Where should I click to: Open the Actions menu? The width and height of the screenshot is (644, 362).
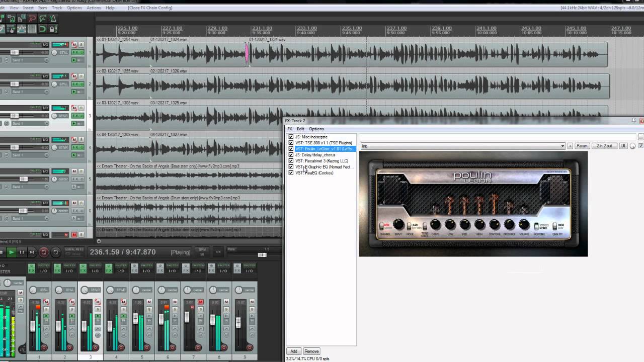(94, 8)
